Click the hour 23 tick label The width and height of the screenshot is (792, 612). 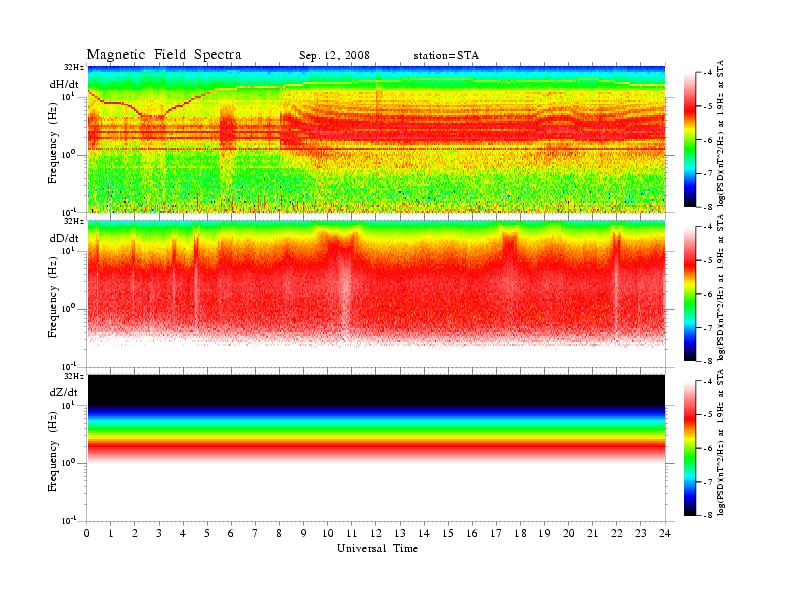(x=641, y=533)
